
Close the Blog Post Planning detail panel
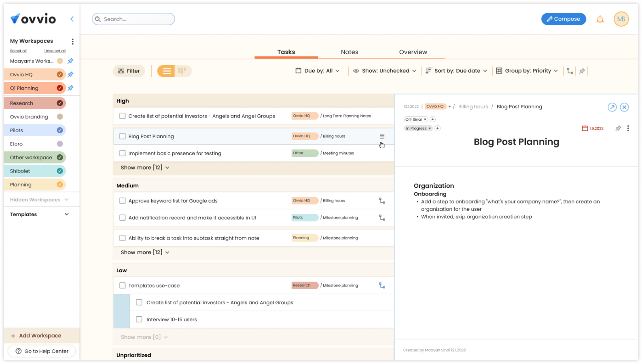pos(624,107)
